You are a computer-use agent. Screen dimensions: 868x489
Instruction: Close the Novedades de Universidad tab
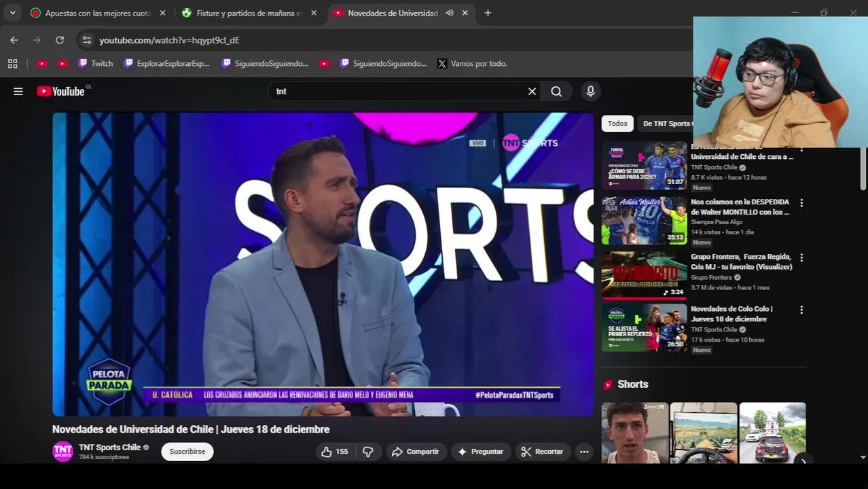[x=465, y=13]
